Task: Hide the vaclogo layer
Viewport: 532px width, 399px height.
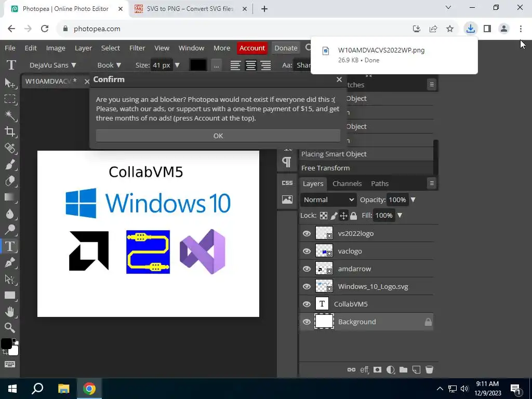Action: click(x=307, y=251)
